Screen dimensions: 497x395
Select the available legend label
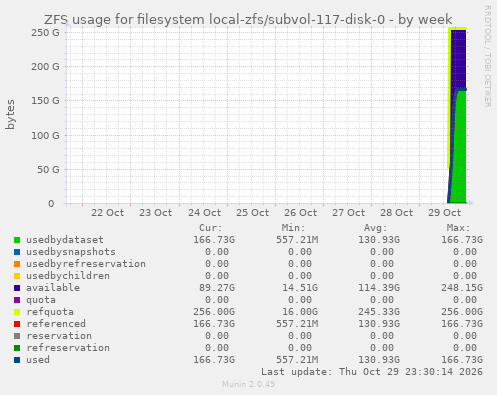click(53, 288)
